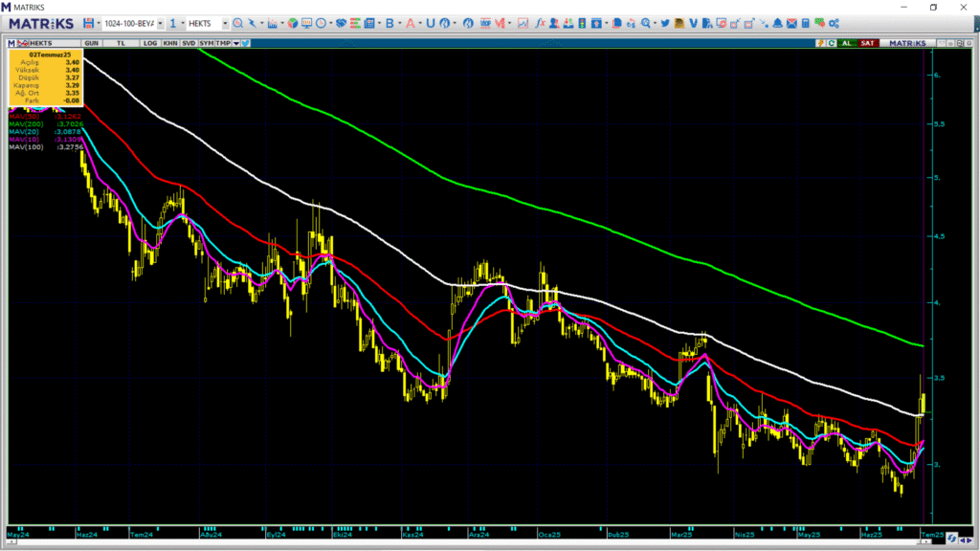Toggle the SVD chart option
980x551 pixels.
pyautogui.click(x=189, y=43)
